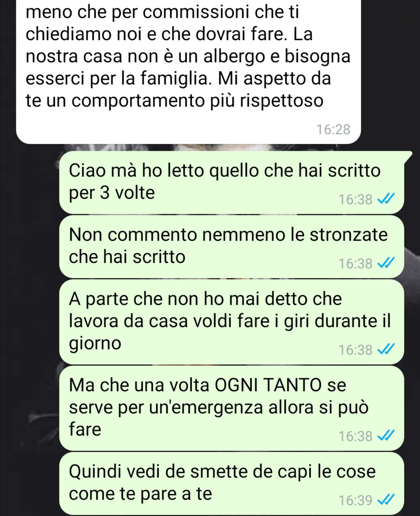Screen dimensions: 420x516
Task: Select the 'Ma che una volta OGNI TANTO' bubble
Action: [x=231, y=408]
